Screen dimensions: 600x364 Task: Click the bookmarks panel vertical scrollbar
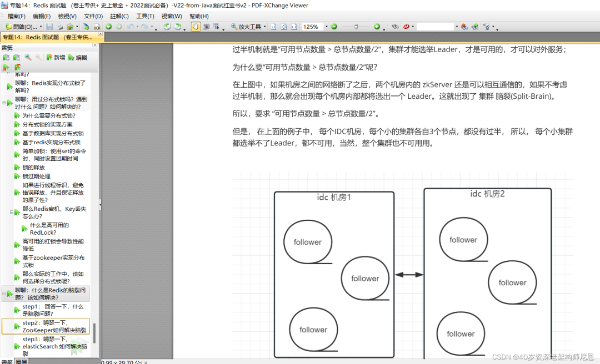click(94, 333)
